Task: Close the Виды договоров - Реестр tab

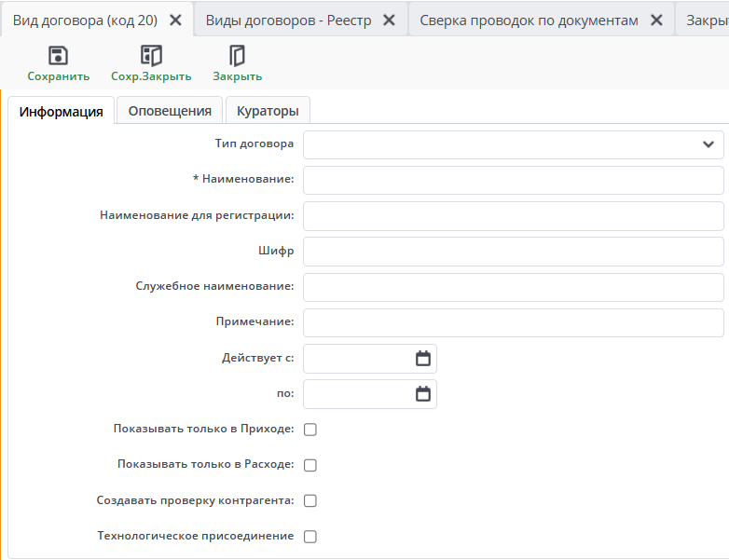Action: coord(389,20)
